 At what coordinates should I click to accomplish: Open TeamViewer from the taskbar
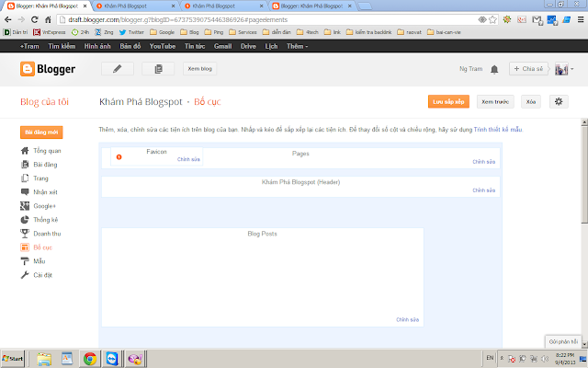(x=112, y=359)
